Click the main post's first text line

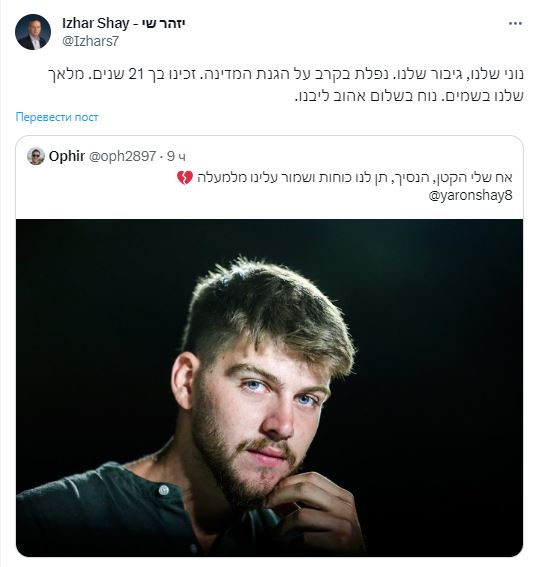[286, 74]
